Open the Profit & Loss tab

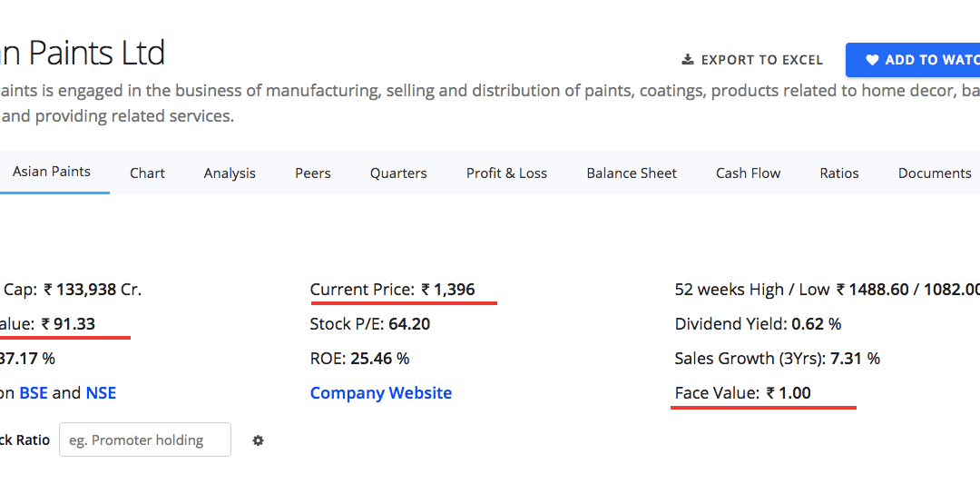[x=506, y=173]
